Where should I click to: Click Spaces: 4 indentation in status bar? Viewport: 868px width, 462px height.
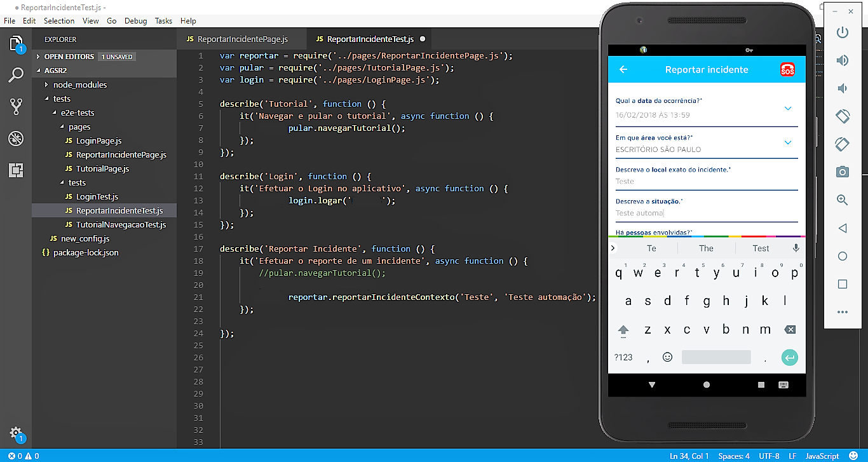pyautogui.click(x=734, y=456)
